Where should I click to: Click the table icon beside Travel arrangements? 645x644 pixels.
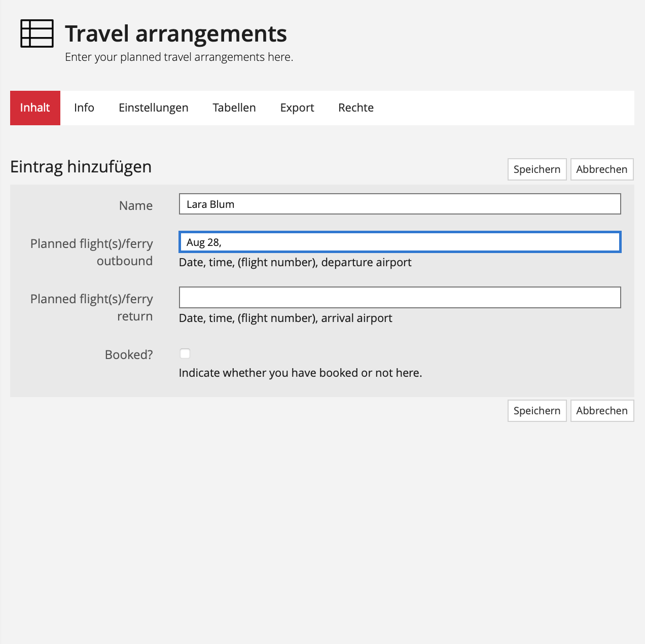pyautogui.click(x=37, y=33)
